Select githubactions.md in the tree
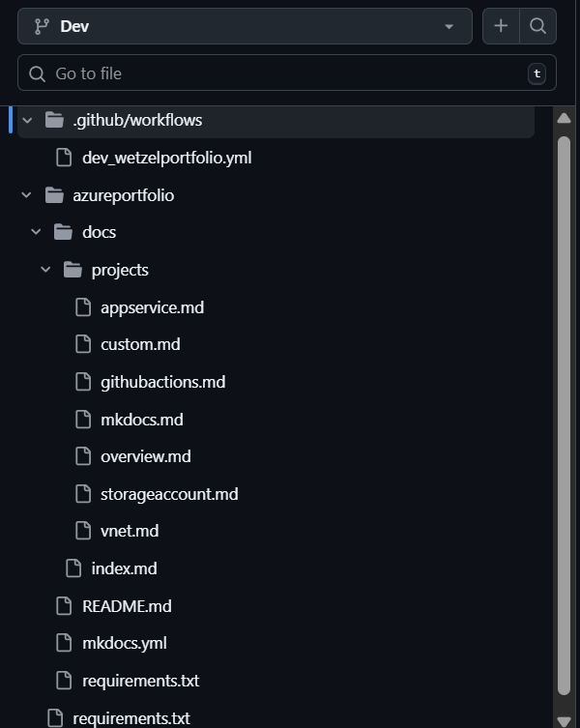 (x=162, y=382)
